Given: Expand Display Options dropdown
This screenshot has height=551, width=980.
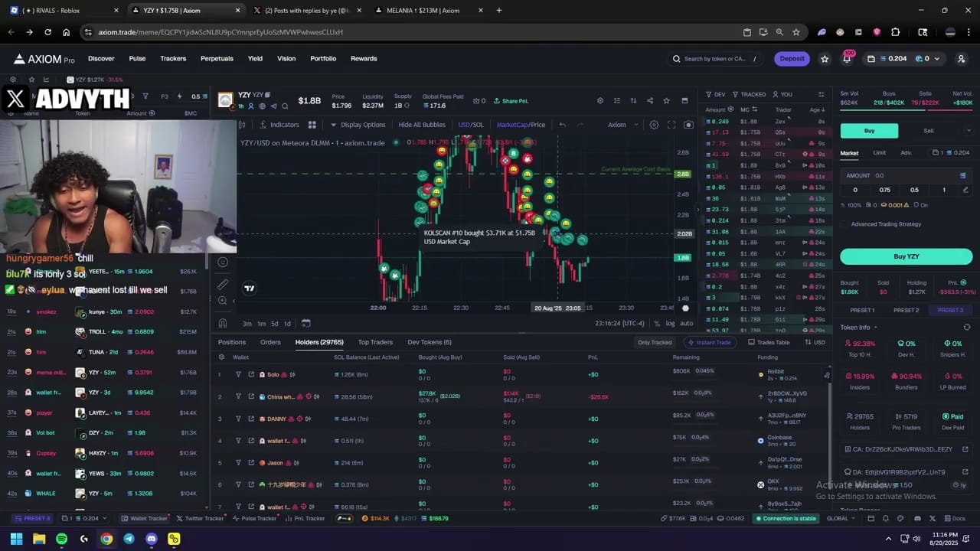Looking at the screenshot, I should [358, 125].
